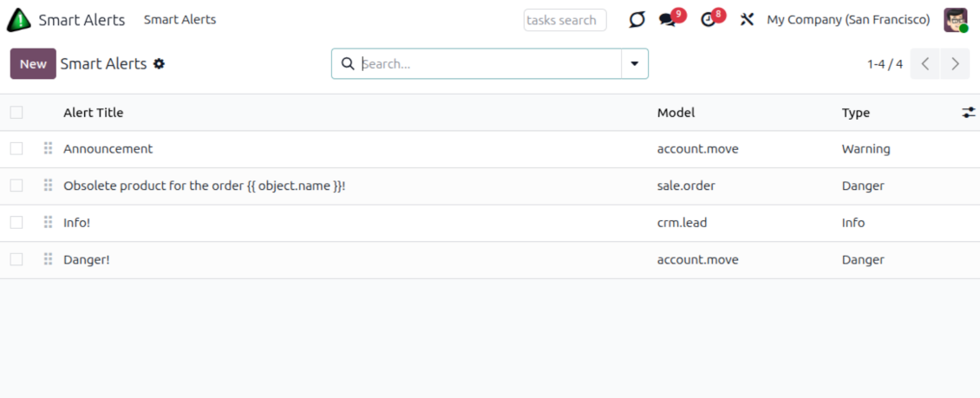
Task: Open the discuss messages chat icon
Action: 667,20
